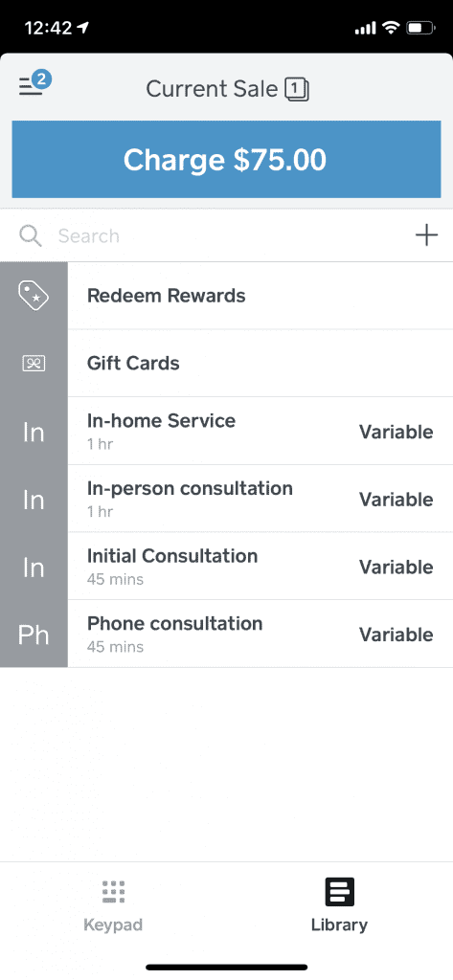Viewport: 453px width, 980px height.
Task: Focus the Search items field
Action: pos(226,235)
